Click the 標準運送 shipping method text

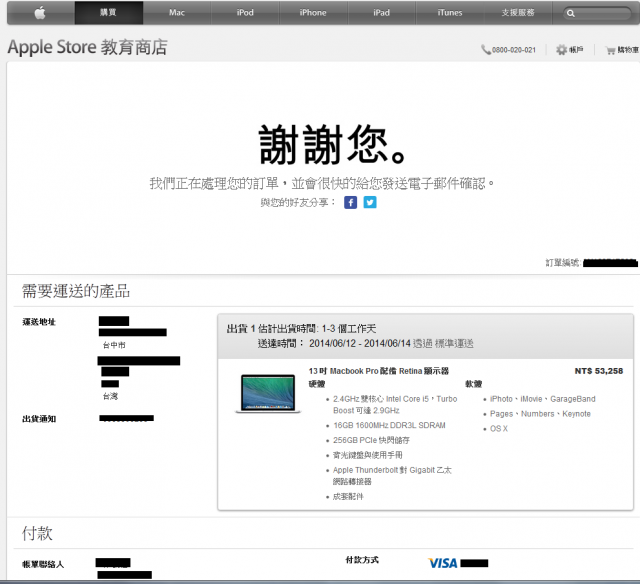(x=454, y=344)
